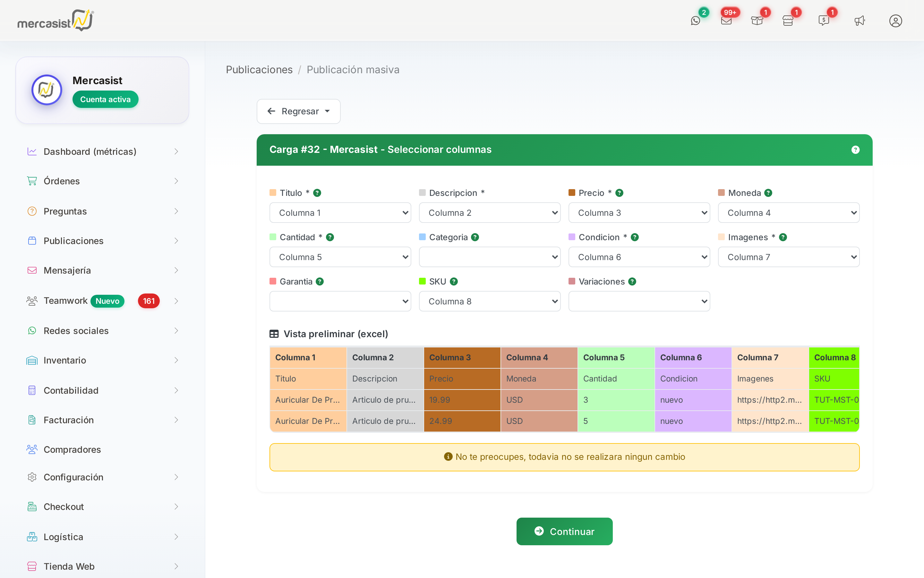Viewport: 924px width, 578px height.
Task: Click the brown Precio color swatch
Action: pos(572,193)
